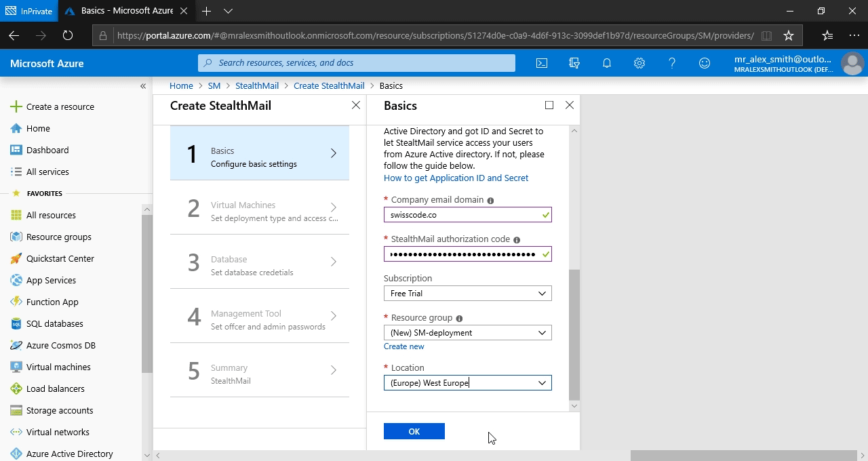Open the notifications bell

607,63
